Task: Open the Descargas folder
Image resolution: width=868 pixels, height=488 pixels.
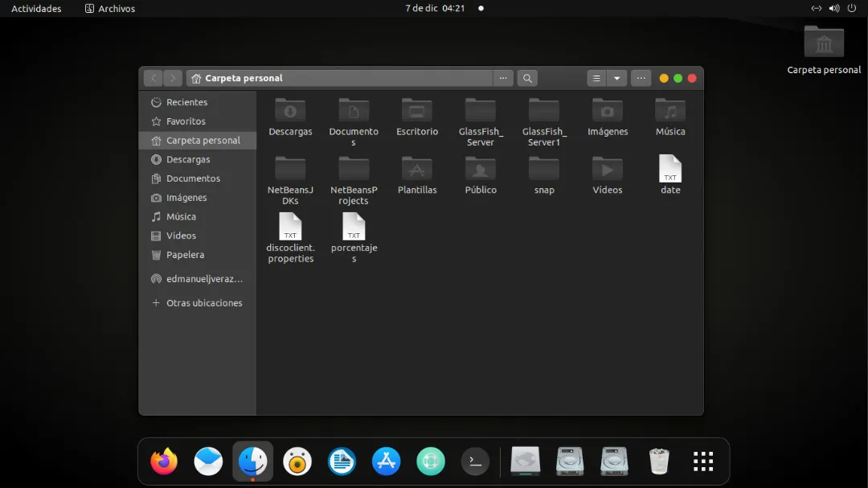Action: 290,117
